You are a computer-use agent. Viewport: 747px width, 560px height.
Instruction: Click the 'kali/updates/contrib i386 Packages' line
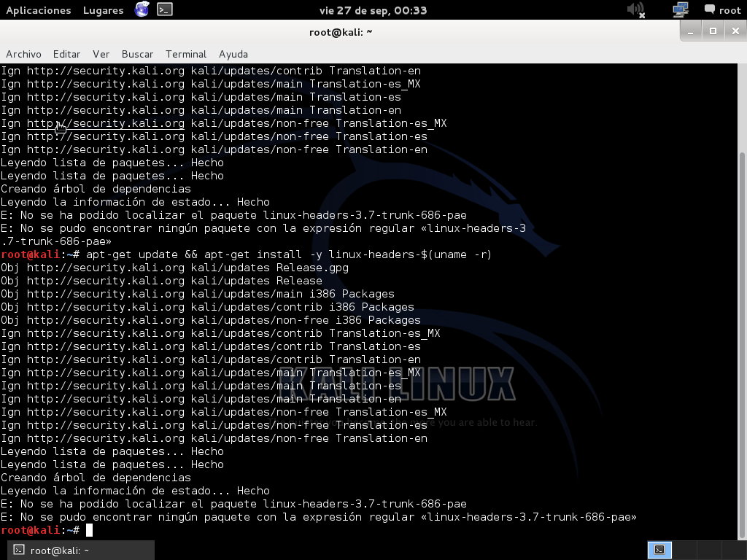click(x=207, y=307)
